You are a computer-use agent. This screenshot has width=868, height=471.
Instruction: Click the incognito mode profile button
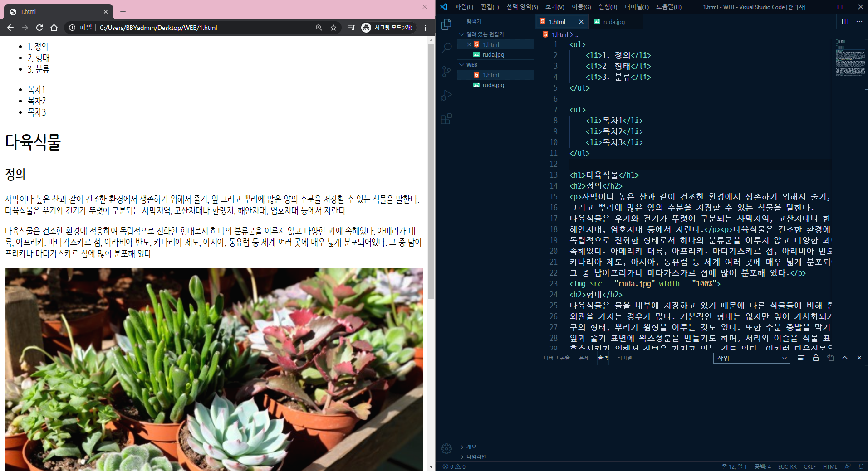(387, 28)
